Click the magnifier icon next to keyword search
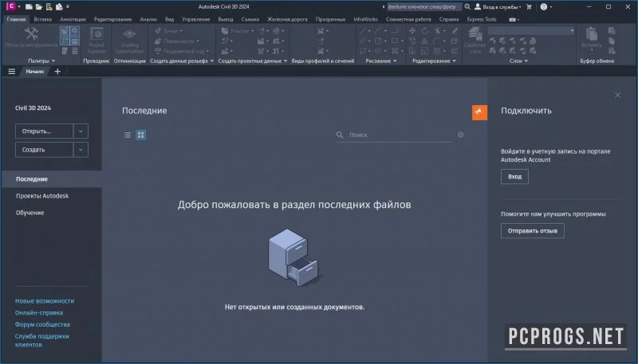 [x=467, y=6]
